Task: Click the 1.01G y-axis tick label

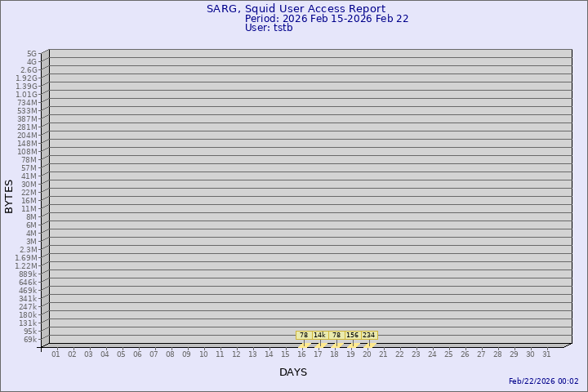Action: pos(26,95)
